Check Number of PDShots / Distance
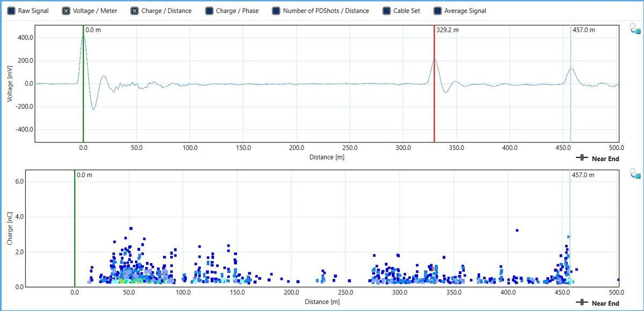The height and width of the screenshot is (311, 644). [276, 10]
